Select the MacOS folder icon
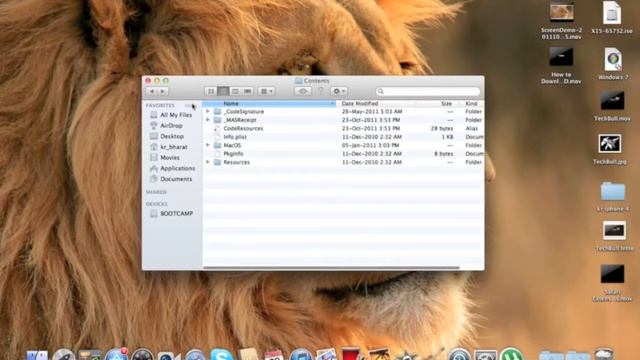The width and height of the screenshot is (640, 360). pos(218,145)
